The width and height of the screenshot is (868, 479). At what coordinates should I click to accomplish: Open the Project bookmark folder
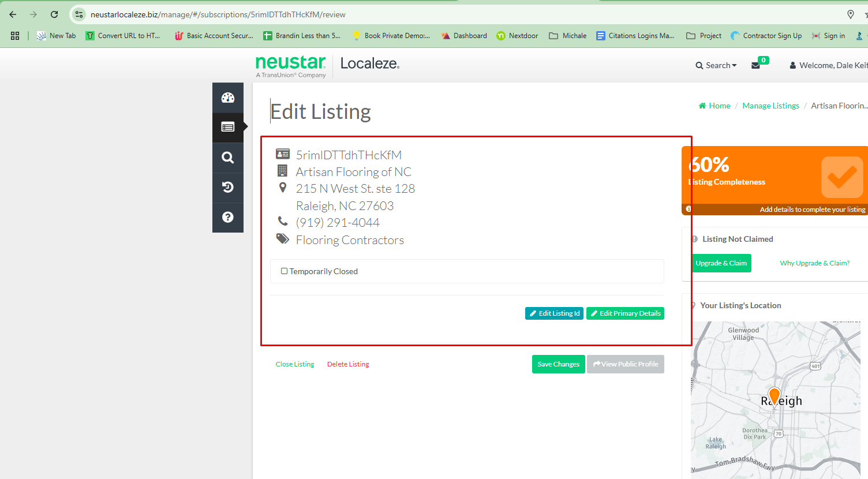pos(704,36)
